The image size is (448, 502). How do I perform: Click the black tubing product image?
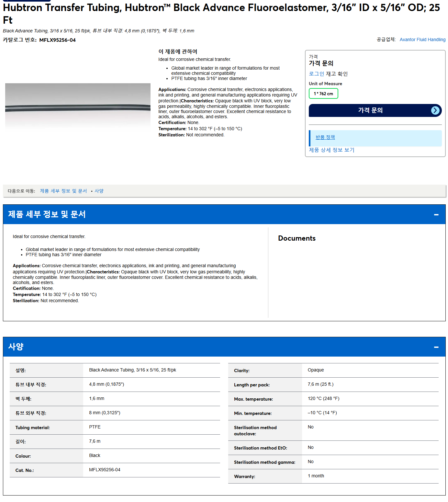(78, 106)
